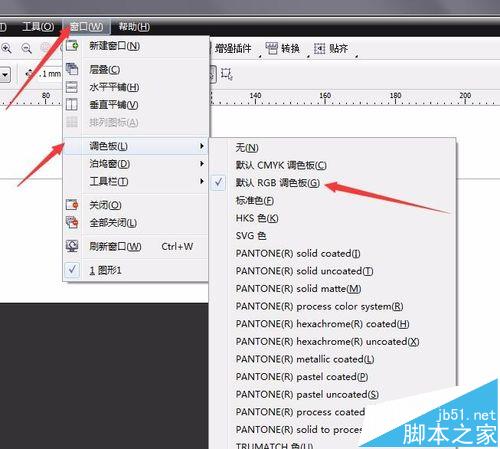Click the 水平平铺 tile icon
Image resolution: width=500 pixels, height=449 pixels.
click(x=72, y=87)
